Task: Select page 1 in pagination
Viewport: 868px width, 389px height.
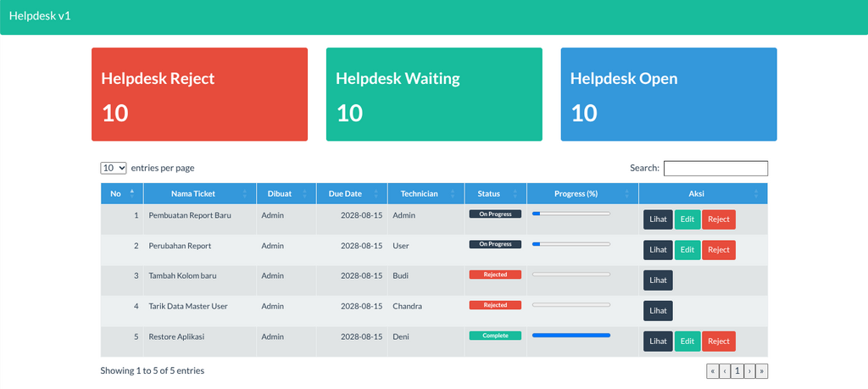Action: tap(737, 370)
